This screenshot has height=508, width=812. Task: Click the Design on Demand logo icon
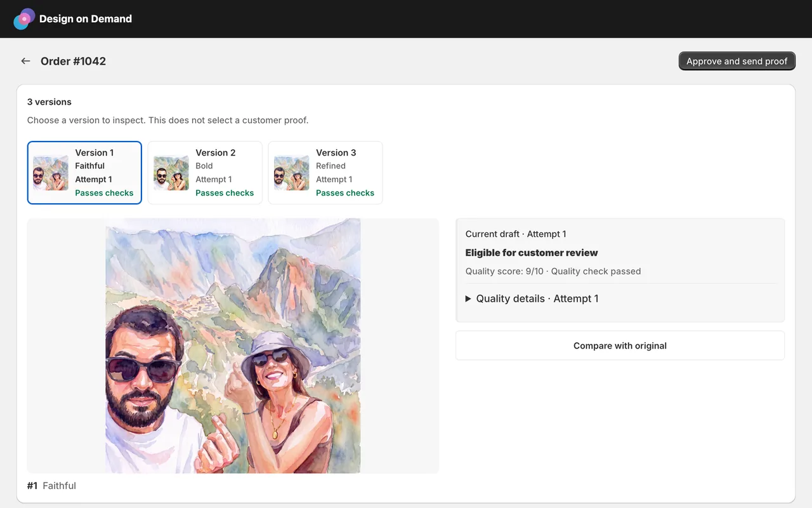click(x=24, y=19)
